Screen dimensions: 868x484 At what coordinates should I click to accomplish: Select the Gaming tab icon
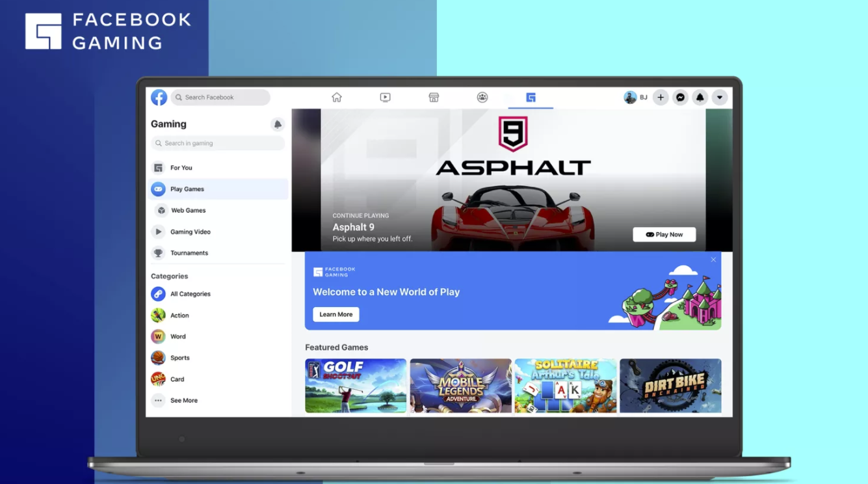(x=531, y=98)
